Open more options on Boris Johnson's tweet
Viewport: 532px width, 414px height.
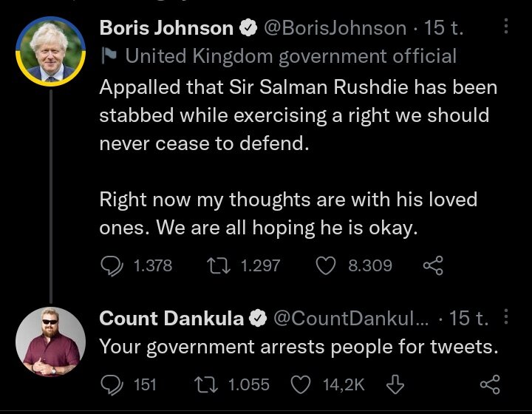click(506, 27)
